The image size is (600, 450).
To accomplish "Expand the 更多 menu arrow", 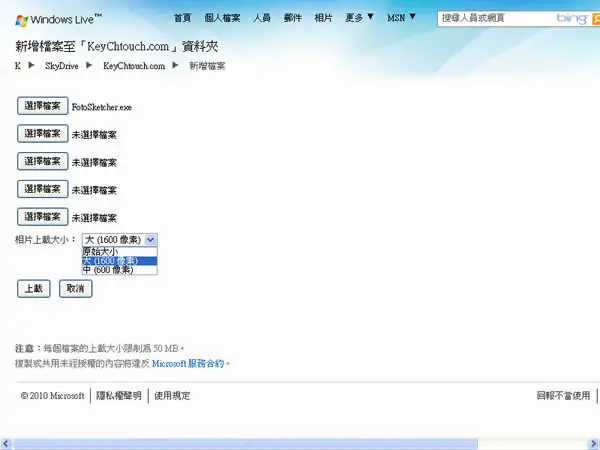I will pos(370,17).
